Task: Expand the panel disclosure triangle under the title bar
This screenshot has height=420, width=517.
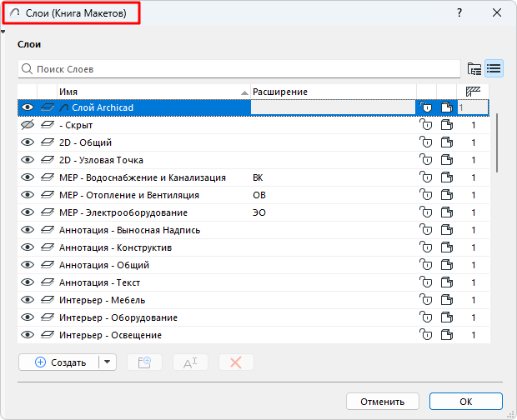Action: (x=4, y=32)
